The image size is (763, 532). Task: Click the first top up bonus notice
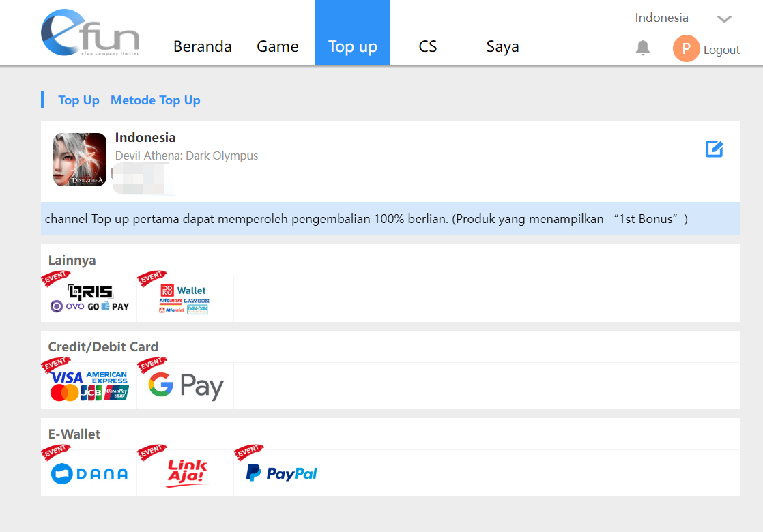click(390, 219)
